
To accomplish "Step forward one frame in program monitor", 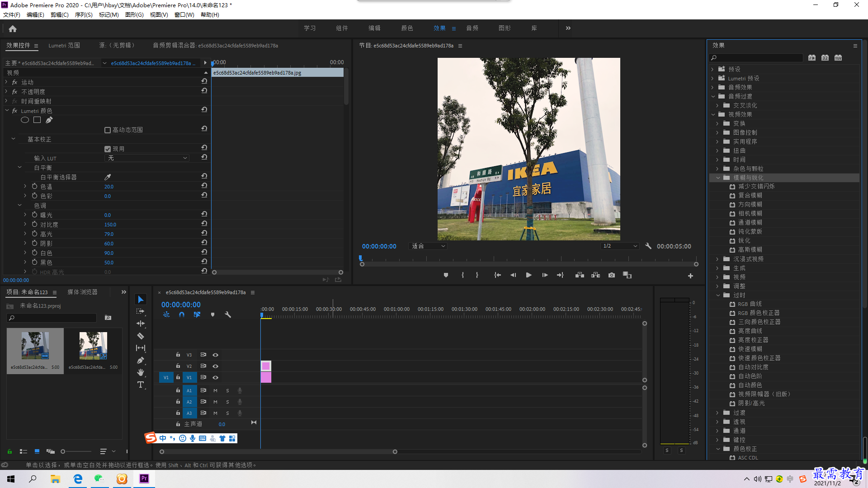I will click(x=545, y=275).
